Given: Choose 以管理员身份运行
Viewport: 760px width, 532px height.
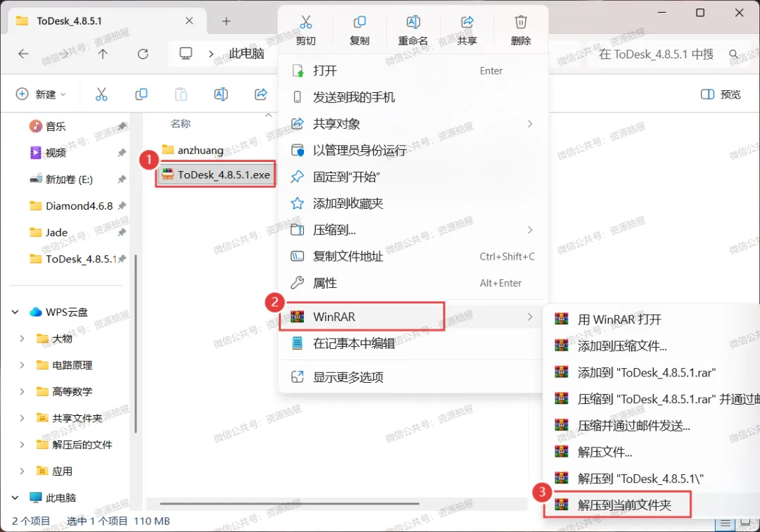Looking at the screenshot, I should pyautogui.click(x=413, y=151).
